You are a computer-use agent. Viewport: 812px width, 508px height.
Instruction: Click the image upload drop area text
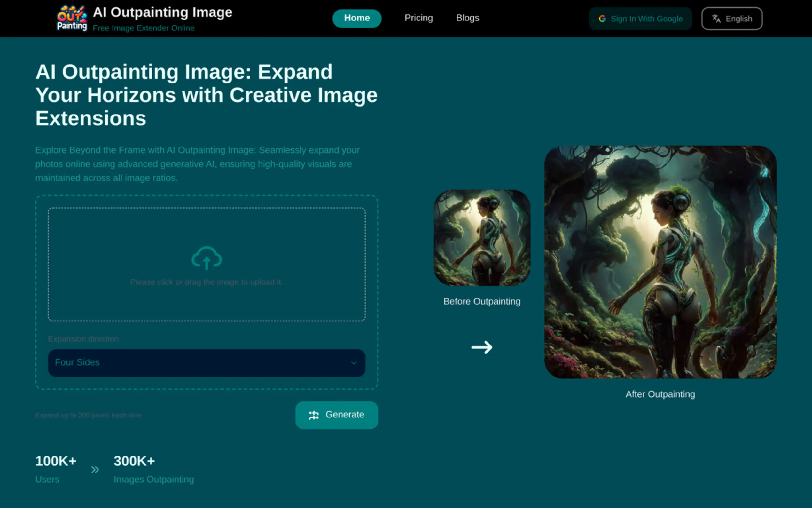(x=206, y=282)
